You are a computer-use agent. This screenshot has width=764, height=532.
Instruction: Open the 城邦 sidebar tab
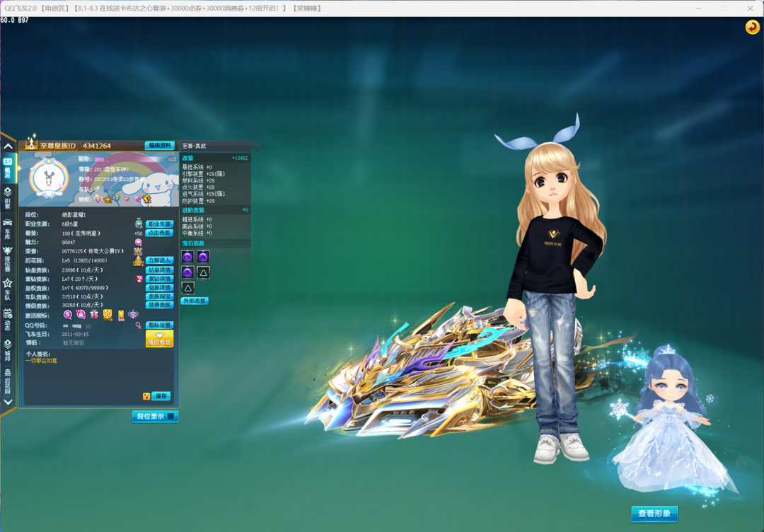pos(8,349)
